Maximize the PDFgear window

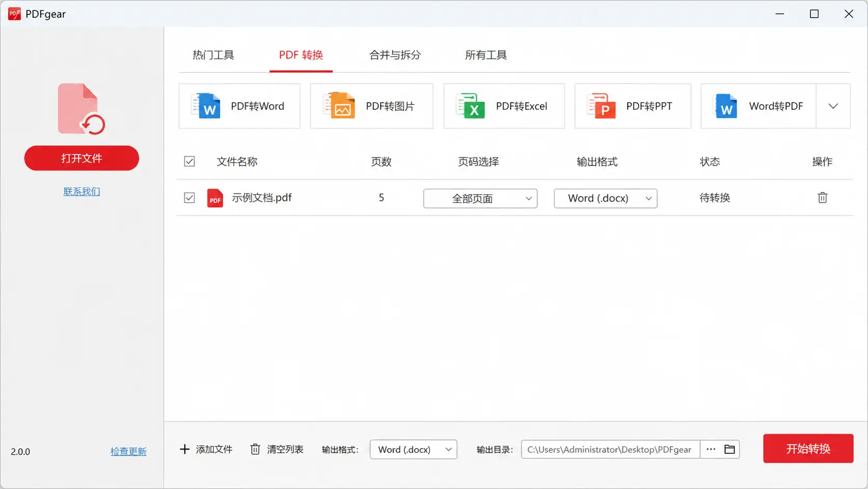[814, 14]
